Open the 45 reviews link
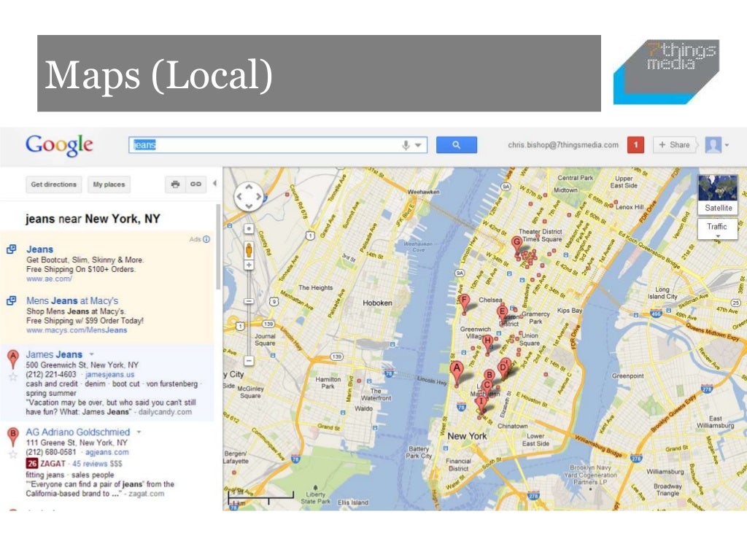This screenshot has width=747, height=560. tap(90, 463)
